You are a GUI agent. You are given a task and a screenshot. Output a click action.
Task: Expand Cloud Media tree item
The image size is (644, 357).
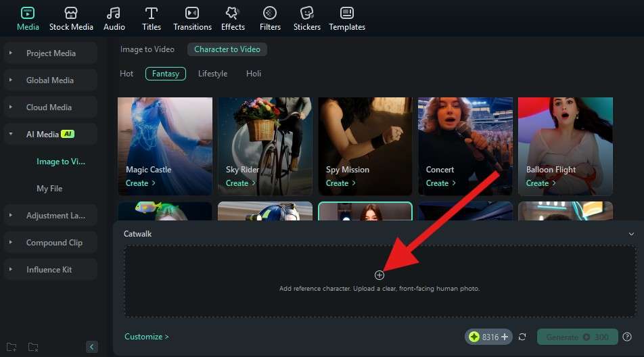coord(11,107)
